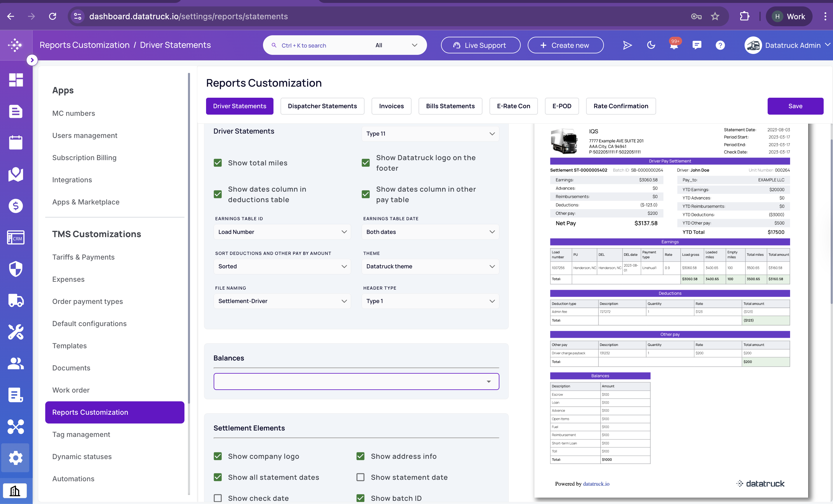Screen dimensions: 833x504
Task: Open the Datatruck theme dropdown
Action: point(430,267)
